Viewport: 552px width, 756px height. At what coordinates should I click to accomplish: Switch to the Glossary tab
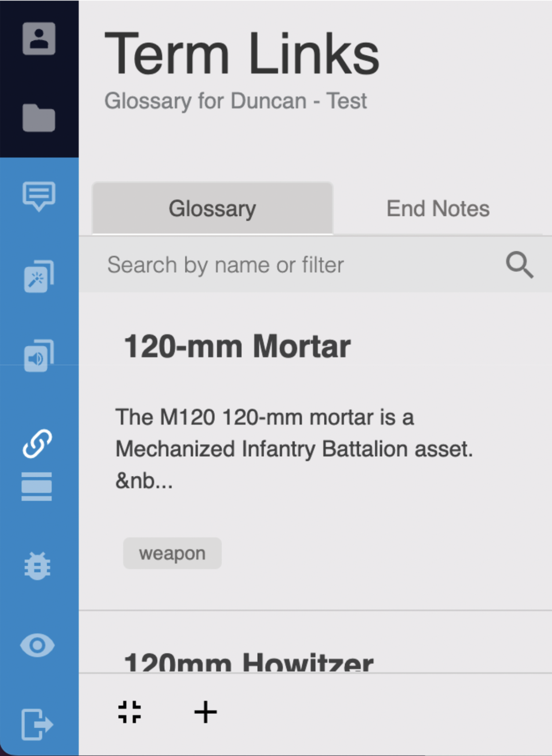[212, 208]
